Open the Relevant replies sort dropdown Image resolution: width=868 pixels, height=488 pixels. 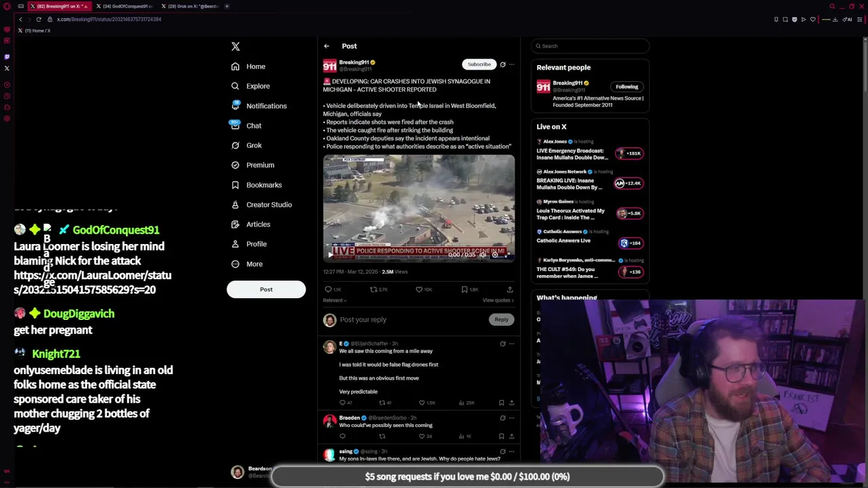[x=334, y=300]
